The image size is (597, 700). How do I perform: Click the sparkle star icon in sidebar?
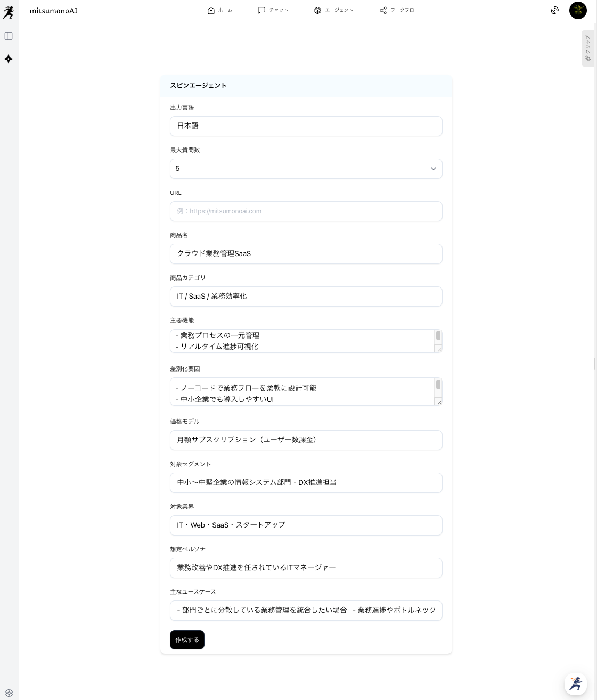click(x=9, y=59)
